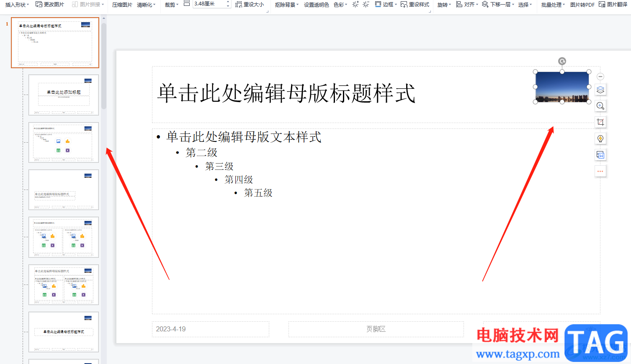Screen dimensions: 631x364
Task: Select the seventh thumbnail, the title-only layout
Action: (64, 332)
